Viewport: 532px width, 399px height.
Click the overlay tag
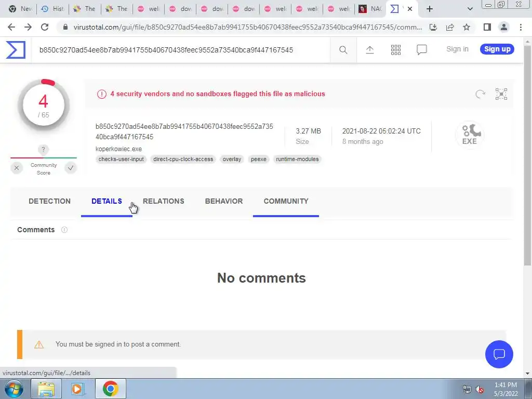(232, 159)
